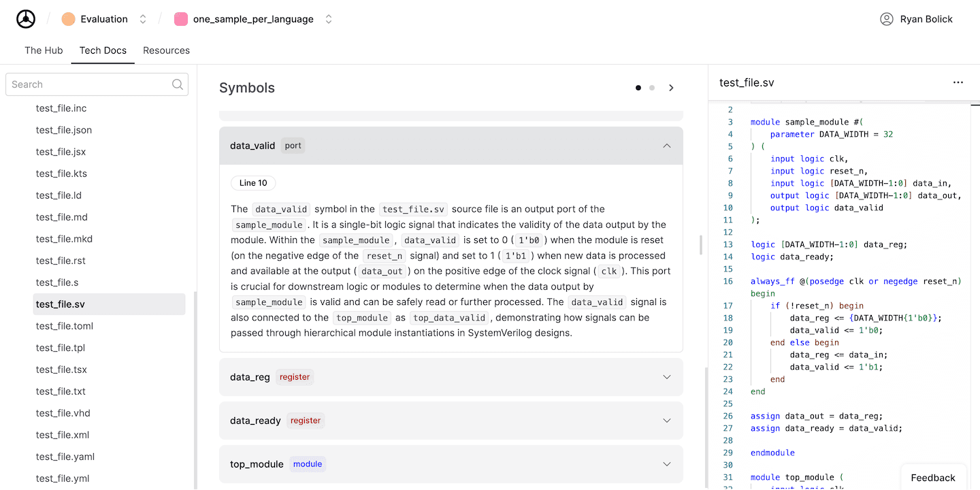Open the Resources tab
Viewport: 980px width, 490px height.
(x=166, y=50)
